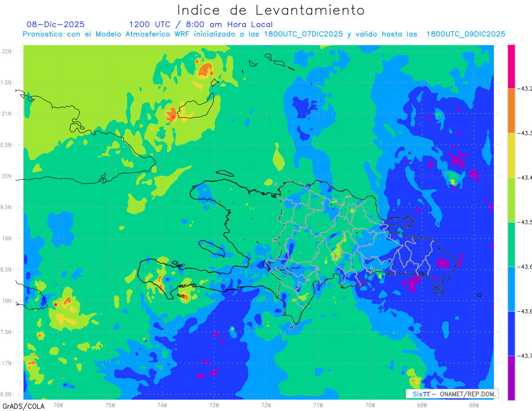Screen dimensions: 532x411
Task: Click the "19N" latitude label
Action: (7, 239)
